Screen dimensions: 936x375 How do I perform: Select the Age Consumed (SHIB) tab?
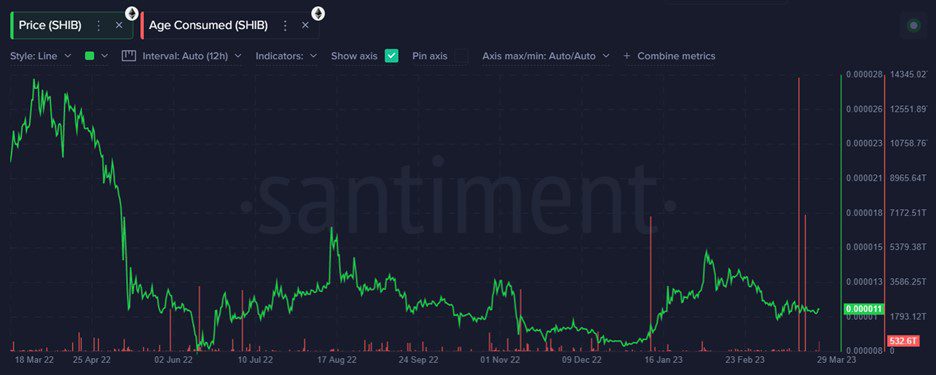pyautogui.click(x=208, y=25)
